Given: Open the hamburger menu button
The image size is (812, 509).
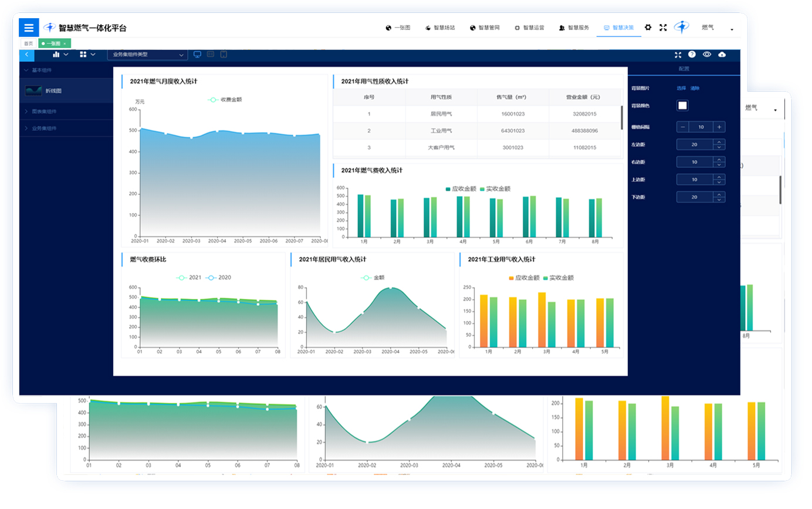Looking at the screenshot, I should click(x=29, y=28).
